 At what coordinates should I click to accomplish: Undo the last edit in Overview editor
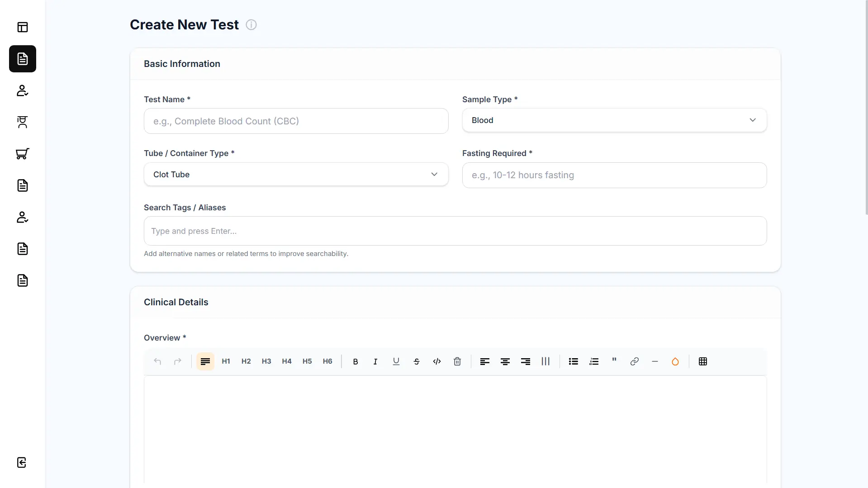(x=157, y=361)
